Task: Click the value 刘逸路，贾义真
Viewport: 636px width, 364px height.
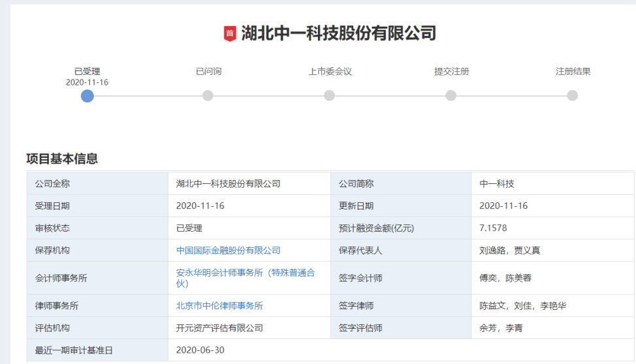Action: [510, 250]
